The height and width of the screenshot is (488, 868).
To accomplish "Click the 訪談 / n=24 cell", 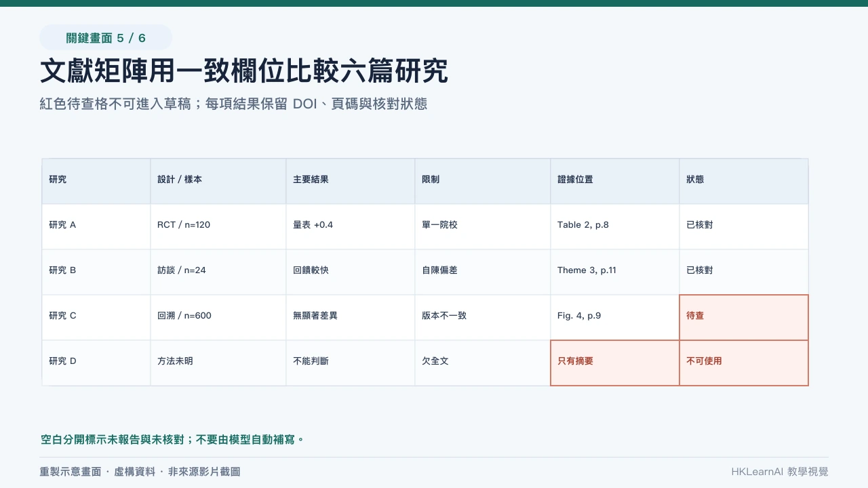I will click(218, 272).
